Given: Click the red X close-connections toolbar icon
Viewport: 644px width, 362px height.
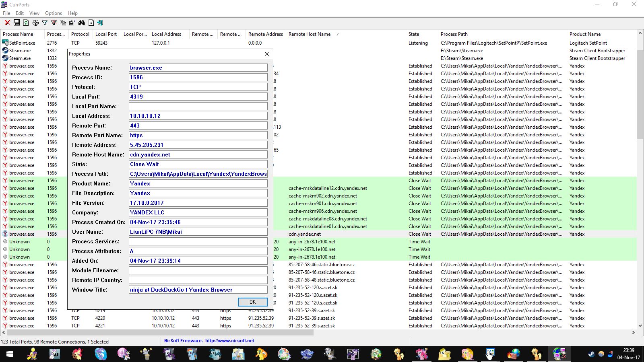Looking at the screenshot, I should (7, 23).
